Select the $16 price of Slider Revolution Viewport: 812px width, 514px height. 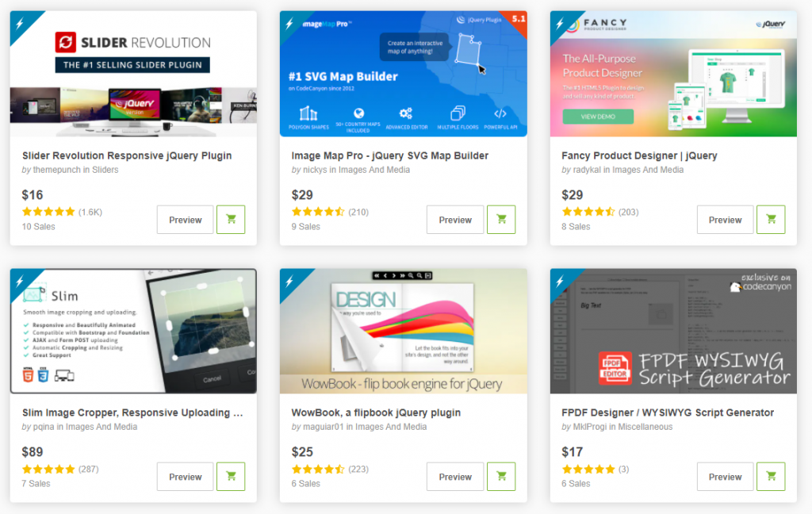point(32,195)
